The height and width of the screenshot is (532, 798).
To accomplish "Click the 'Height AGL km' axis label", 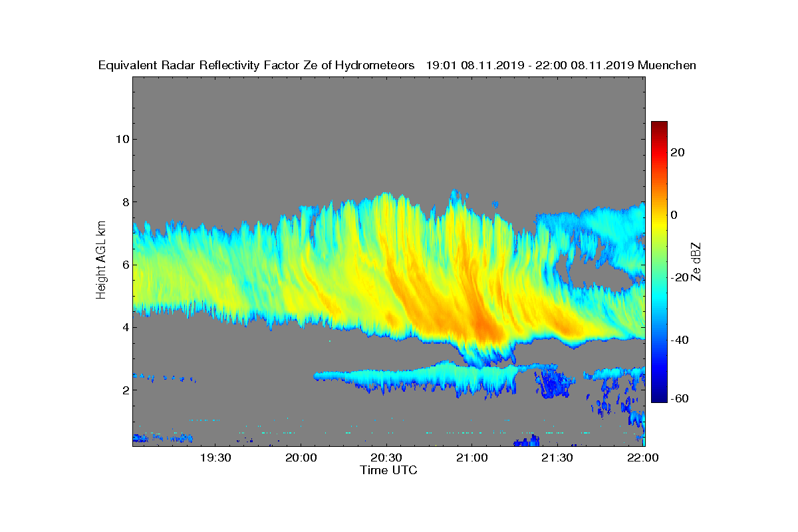I will (101, 261).
